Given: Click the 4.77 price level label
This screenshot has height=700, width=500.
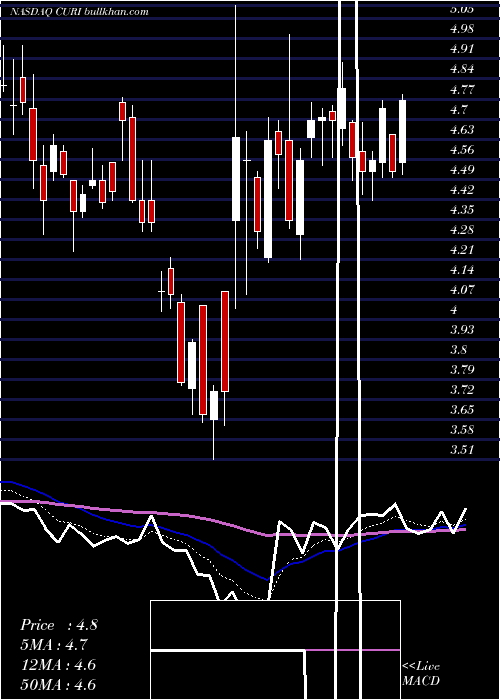Looking at the screenshot, I should [462, 89].
